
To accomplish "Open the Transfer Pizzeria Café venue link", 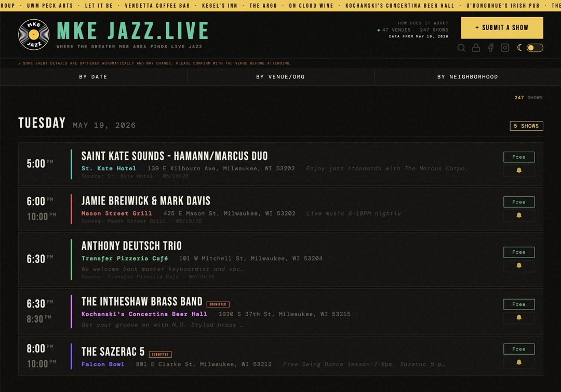I will (125, 258).
